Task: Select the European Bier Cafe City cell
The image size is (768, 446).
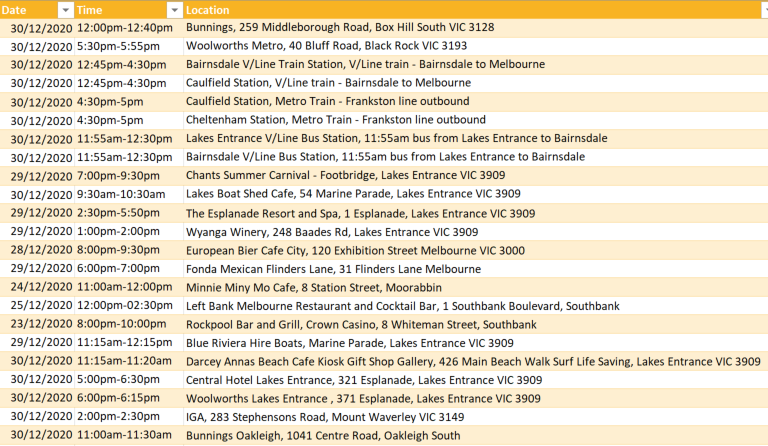Action: 476,250
